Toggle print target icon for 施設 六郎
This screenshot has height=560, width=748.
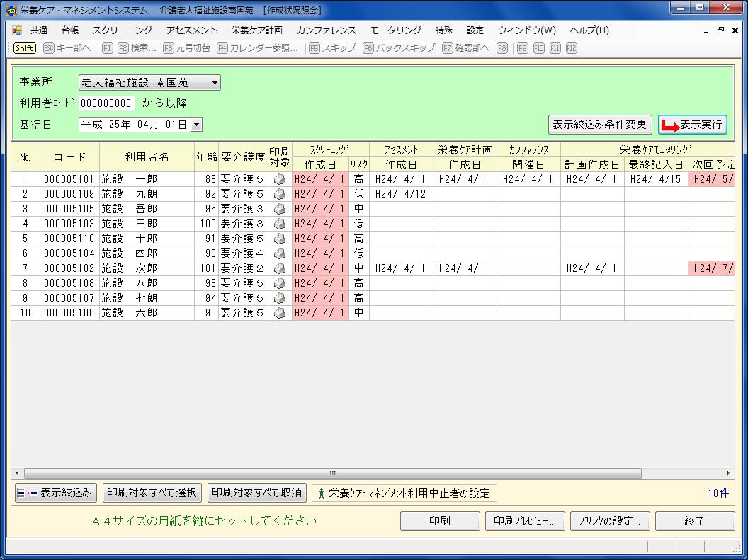pos(280,313)
